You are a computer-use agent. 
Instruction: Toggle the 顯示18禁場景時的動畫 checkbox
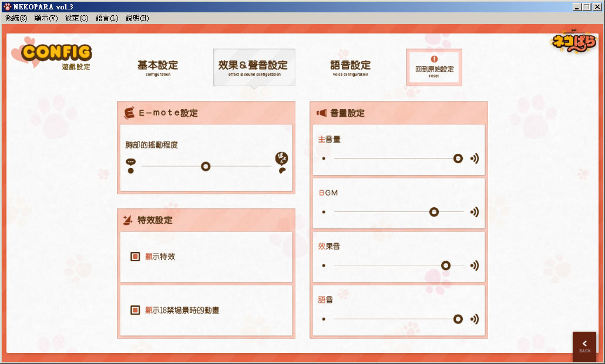pyautogui.click(x=135, y=310)
